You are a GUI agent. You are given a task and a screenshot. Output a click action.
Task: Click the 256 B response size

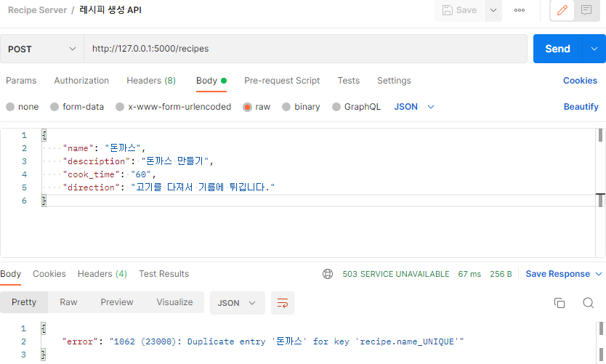(501, 274)
